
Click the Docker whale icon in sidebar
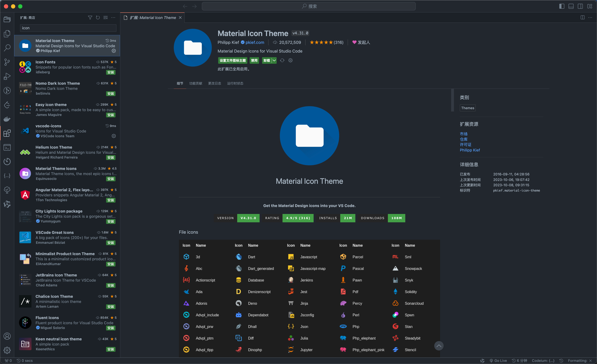click(x=7, y=119)
